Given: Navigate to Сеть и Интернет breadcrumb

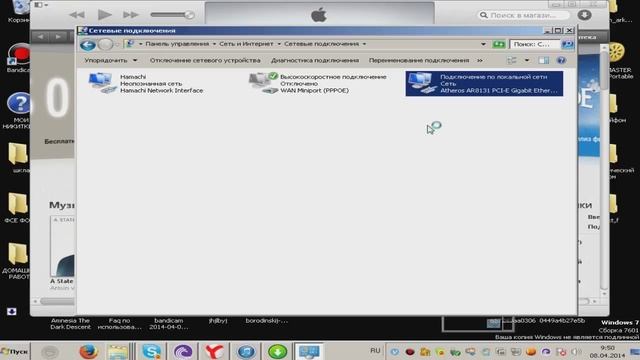Looking at the screenshot, I should [246, 44].
